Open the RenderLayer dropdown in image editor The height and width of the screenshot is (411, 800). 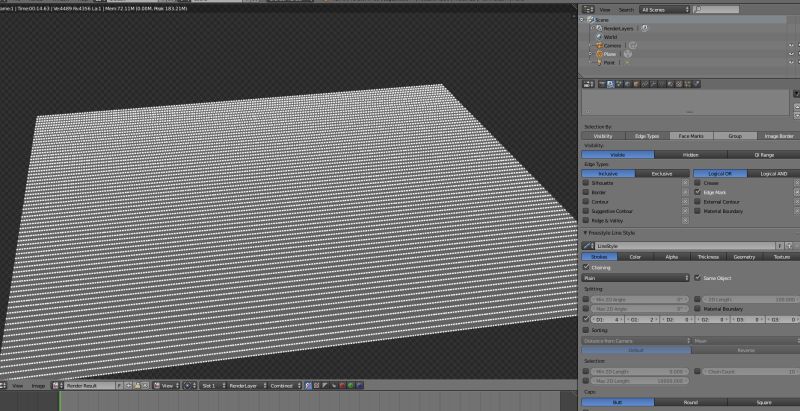(248, 386)
